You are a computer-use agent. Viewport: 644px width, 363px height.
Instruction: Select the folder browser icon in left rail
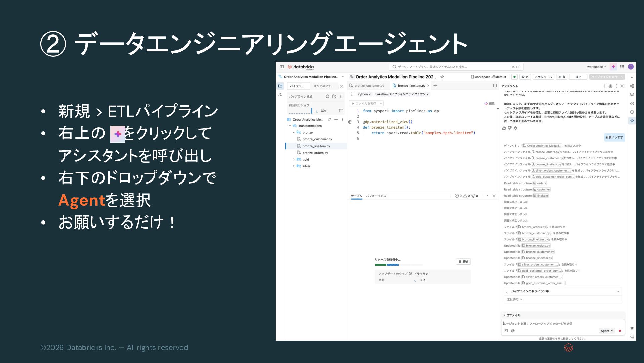280,86
